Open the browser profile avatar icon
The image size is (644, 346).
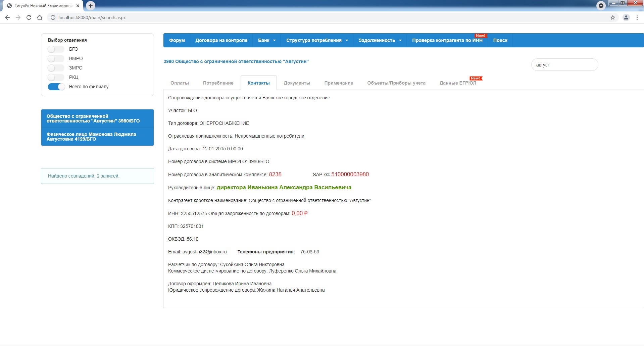pos(626,17)
